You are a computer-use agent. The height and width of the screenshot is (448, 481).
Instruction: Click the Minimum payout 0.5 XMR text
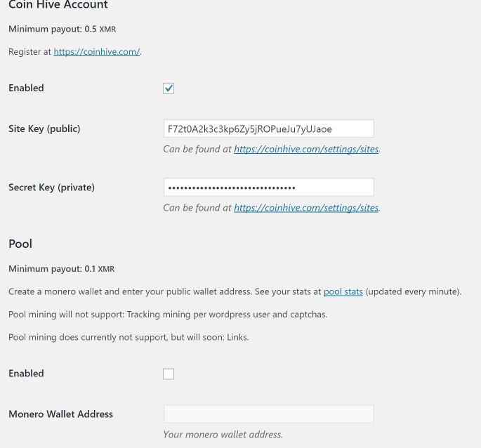62,29
